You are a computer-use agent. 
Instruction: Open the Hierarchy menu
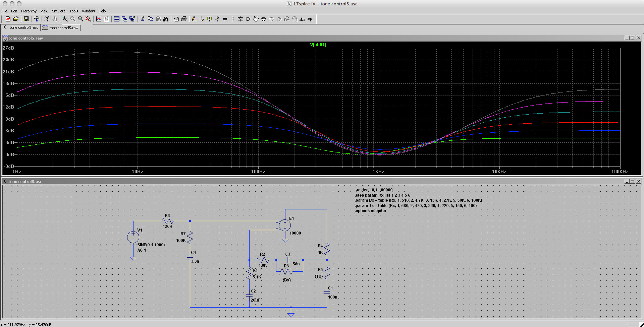pyautogui.click(x=29, y=11)
